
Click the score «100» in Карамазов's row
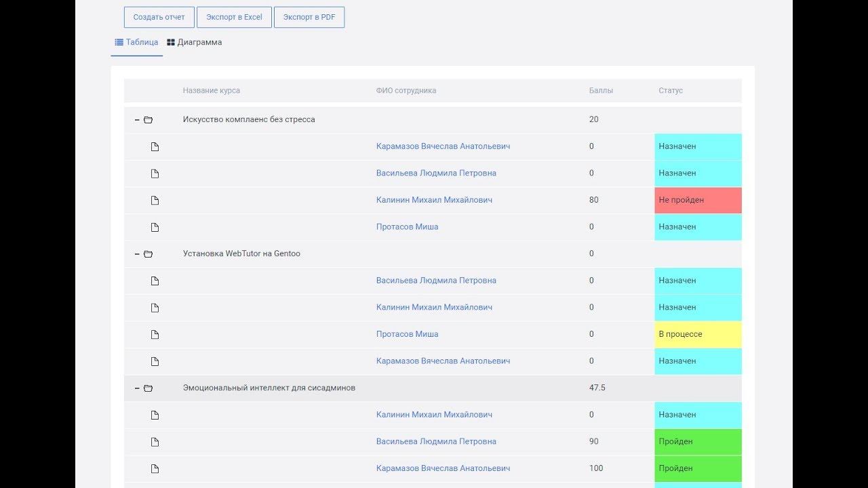click(596, 468)
